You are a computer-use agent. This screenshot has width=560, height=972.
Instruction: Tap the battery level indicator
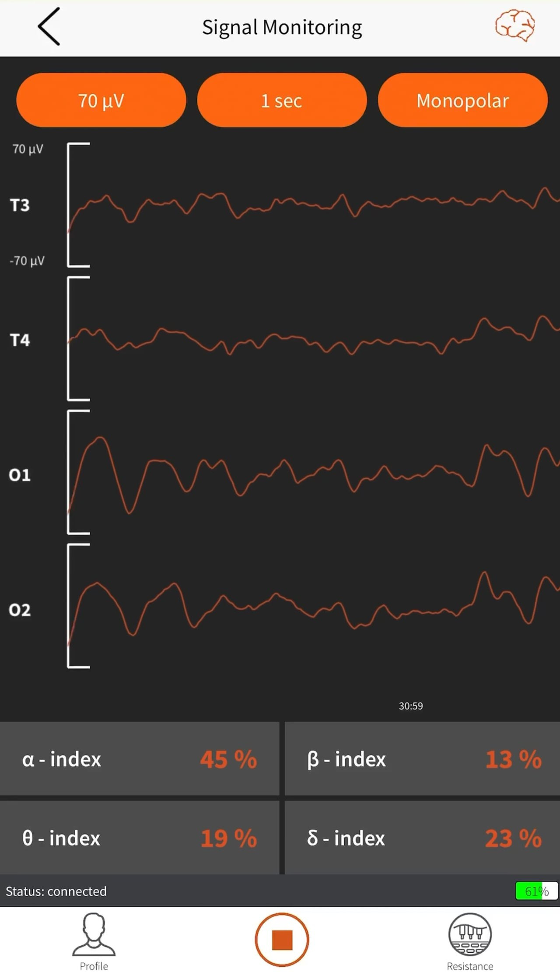pos(536,891)
